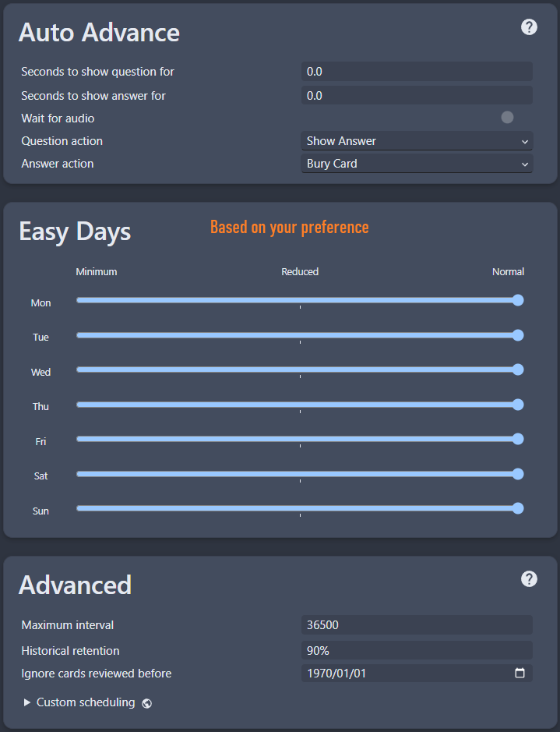Set Saturday slider to Minimum
Image resolution: width=560 pixels, height=732 pixels.
coord(79,474)
